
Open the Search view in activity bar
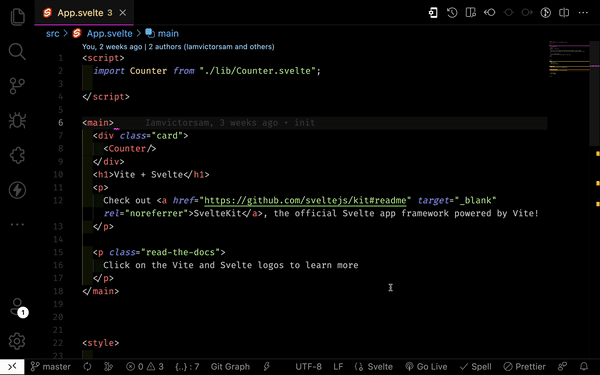[17, 51]
